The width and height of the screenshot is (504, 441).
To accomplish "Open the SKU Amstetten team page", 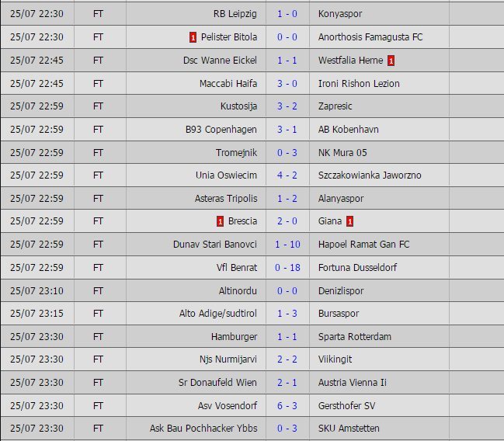I will [349, 428].
